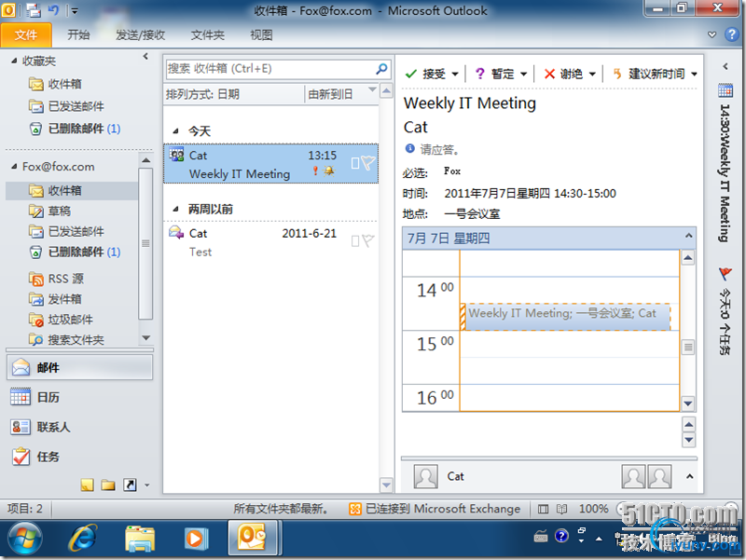Accept the meeting with 接受
The width and height of the screenshot is (746, 560).
click(425, 75)
